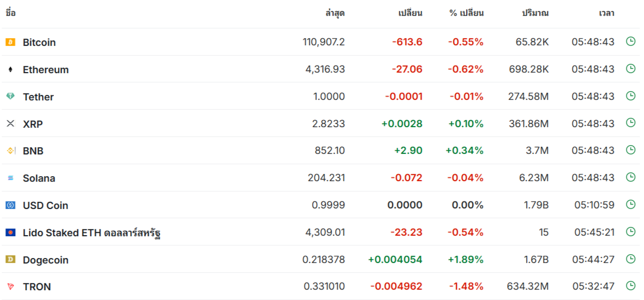Viewport: 644px width, 300px height.
Task: Click the XRP cross logo icon
Action: coord(10,123)
